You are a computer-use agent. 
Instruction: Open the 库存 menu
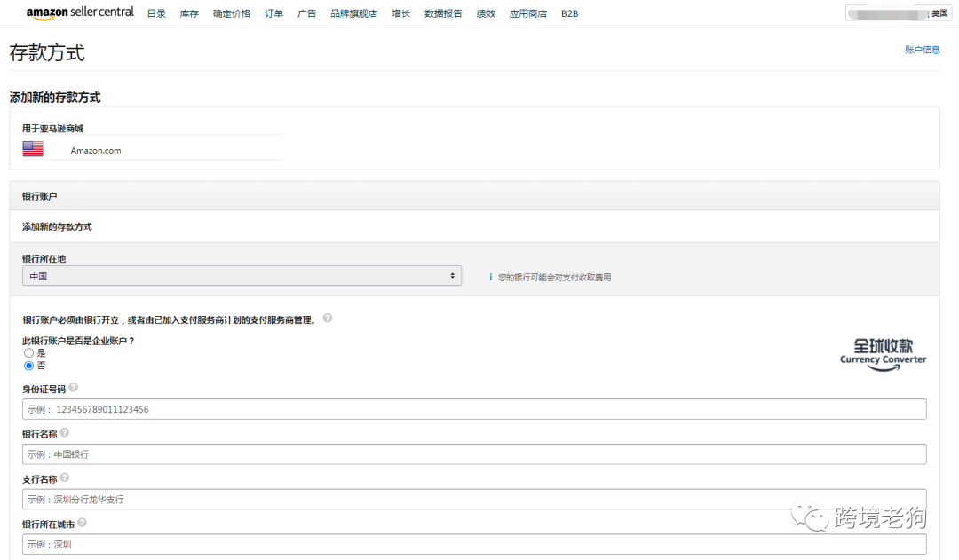click(x=189, y=13)
